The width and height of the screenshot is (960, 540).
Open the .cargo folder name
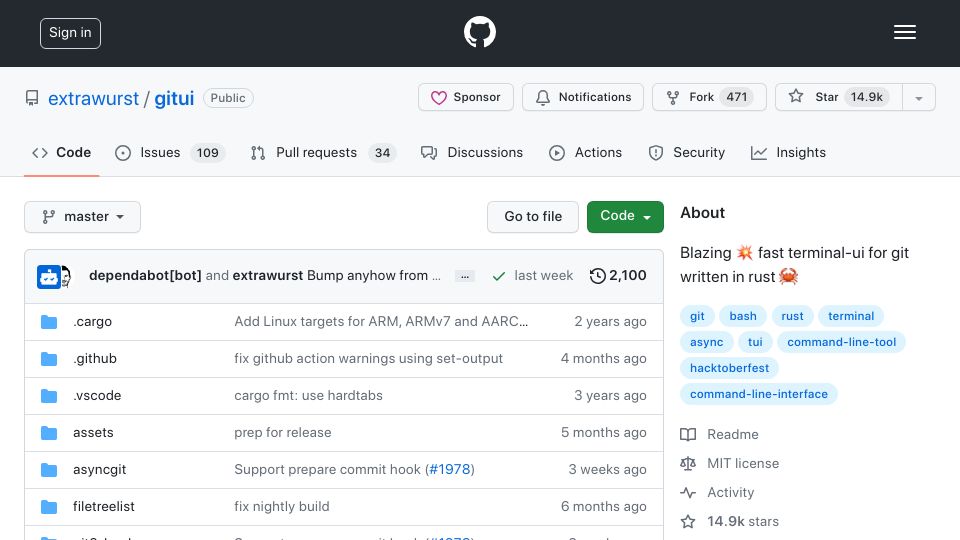[92, 321]
